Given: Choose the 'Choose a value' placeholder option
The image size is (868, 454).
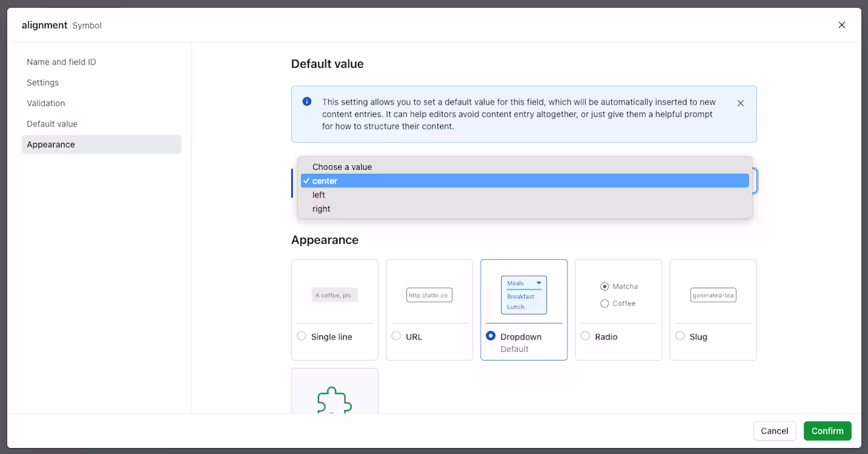Looking at the screenshot, I should [x=525, y=167].
